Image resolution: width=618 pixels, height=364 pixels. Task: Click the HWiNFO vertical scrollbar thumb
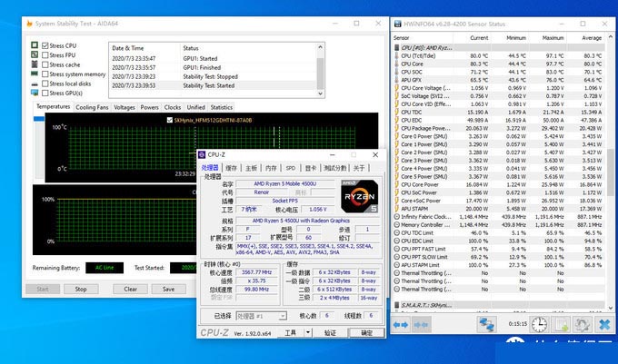coord(611,172)
